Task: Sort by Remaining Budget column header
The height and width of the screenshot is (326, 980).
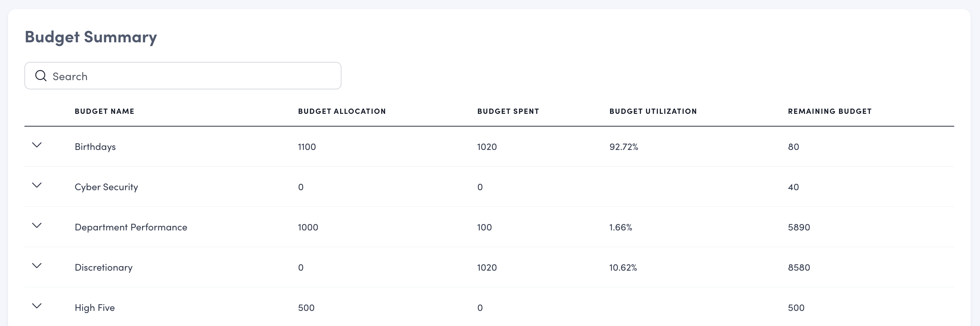Action: tap(829, 111)
